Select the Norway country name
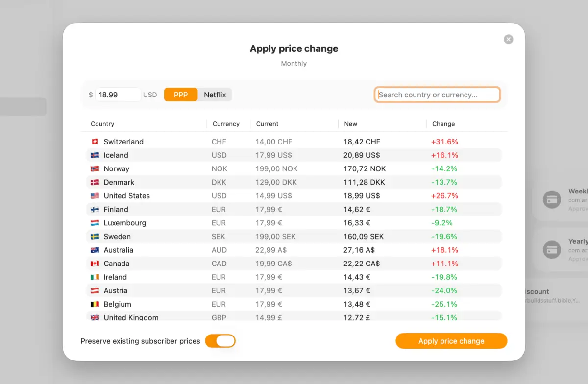Image resolution: width=588 pixels, height=384 pixels. [x=117, y=168]
